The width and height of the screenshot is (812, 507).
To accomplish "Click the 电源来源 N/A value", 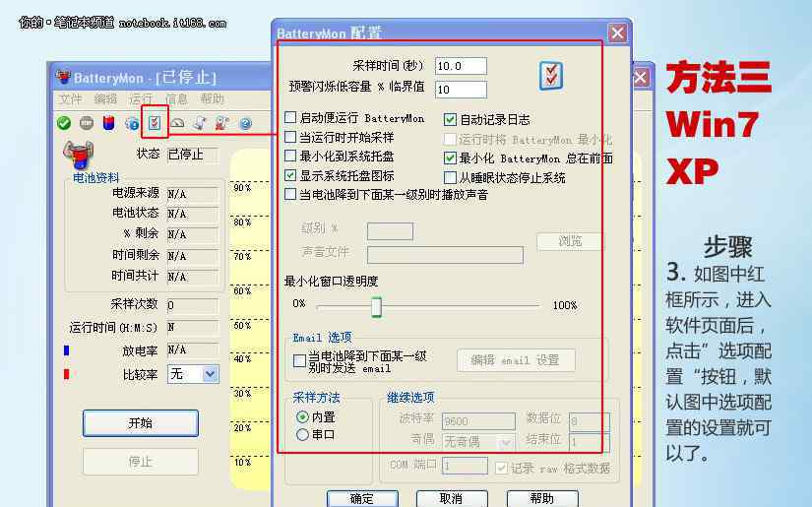I will (193, 194).
